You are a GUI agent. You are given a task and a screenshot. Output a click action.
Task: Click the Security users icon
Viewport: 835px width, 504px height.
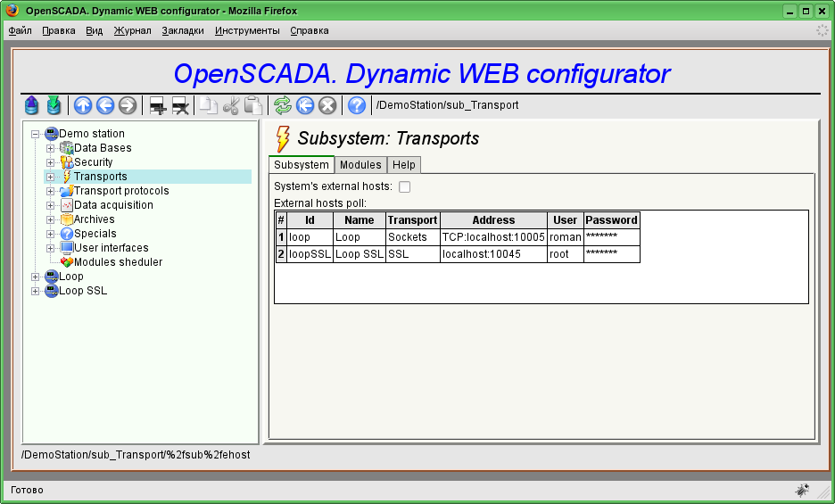click(67, 162)
